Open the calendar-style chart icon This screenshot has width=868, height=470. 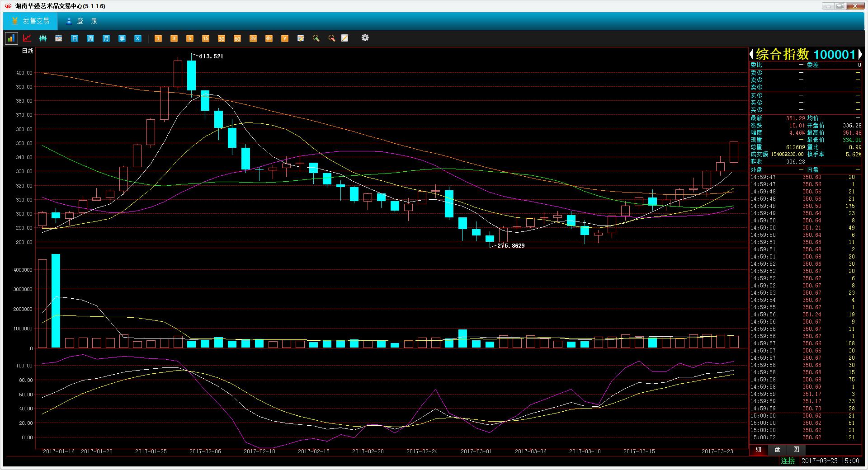click(58, 38)
